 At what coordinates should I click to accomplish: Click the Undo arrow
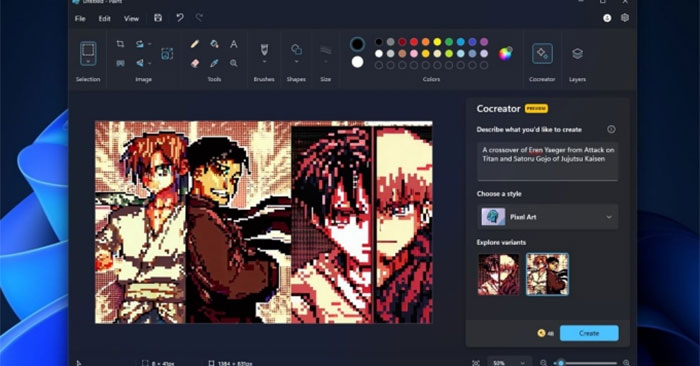[179, 18]
